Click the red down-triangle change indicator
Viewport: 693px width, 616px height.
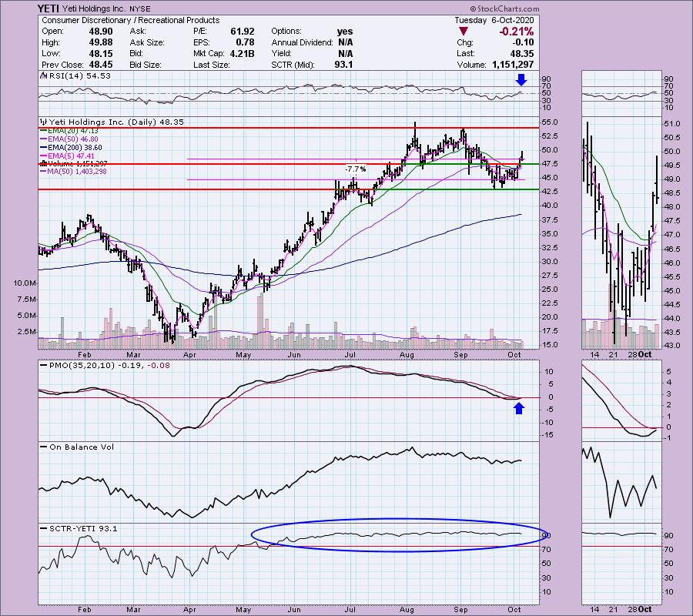464,32
